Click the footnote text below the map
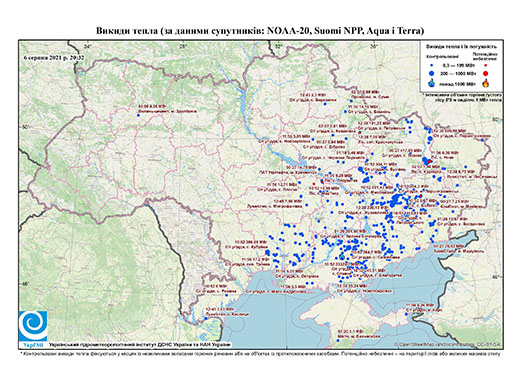Screen dimensions: 520x368 [x=260, y=353]
